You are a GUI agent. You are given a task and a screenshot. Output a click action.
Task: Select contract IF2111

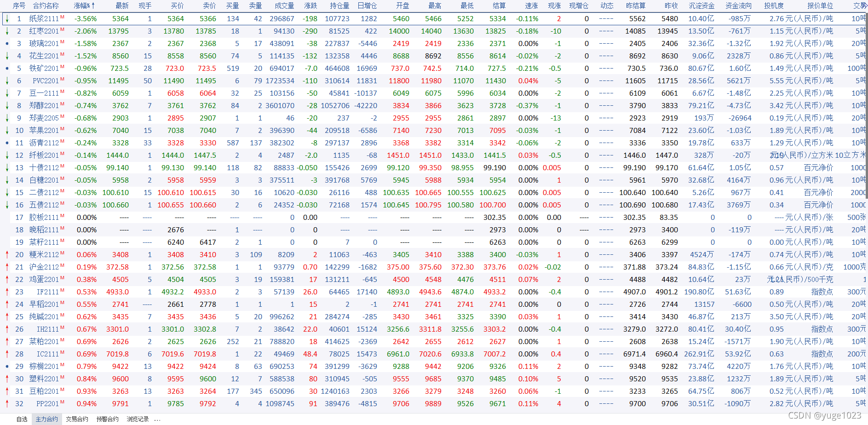point(48,292)
